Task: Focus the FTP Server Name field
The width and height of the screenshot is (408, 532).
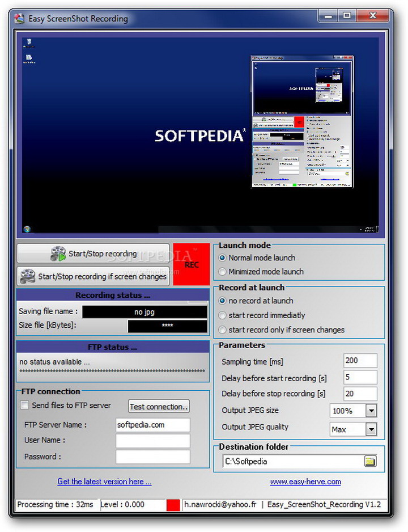Action: coord(153,425)
